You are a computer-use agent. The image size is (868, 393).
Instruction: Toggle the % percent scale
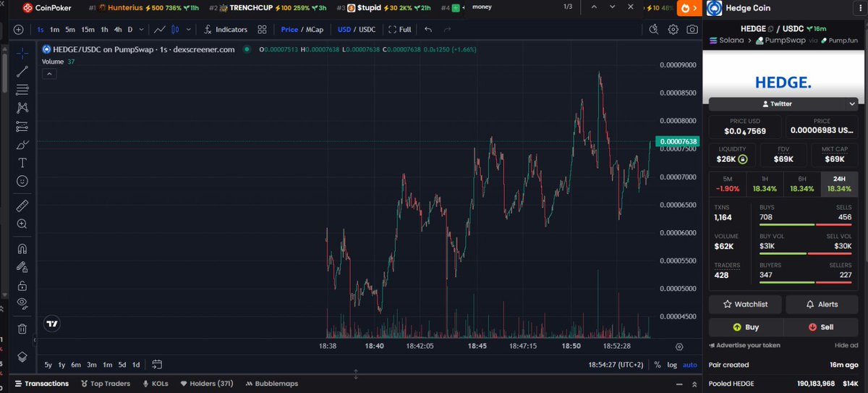click(x=657, y=365)
